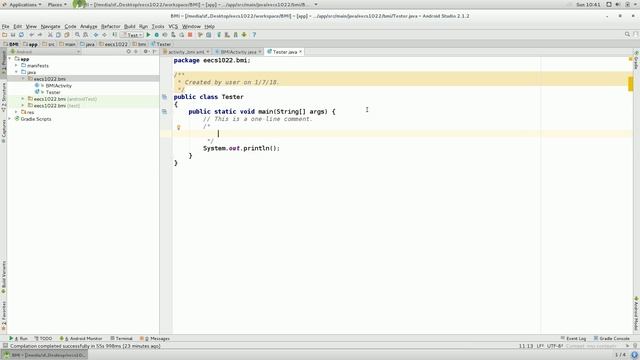Viewport: 640px width, 360px height.
Task: Open the File menu
Action: coord(5,26)
